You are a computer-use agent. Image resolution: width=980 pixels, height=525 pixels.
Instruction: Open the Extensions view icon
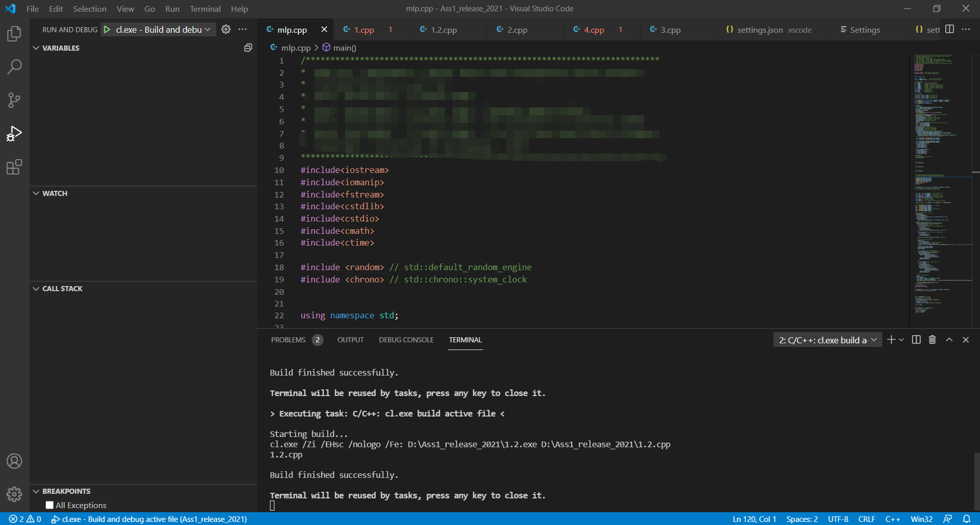pos(14,167)
